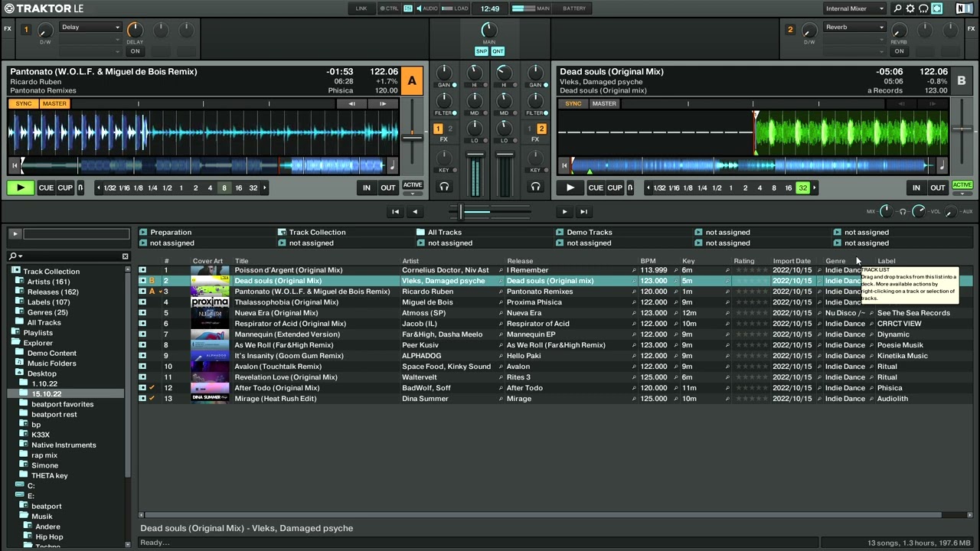Click Deck A's flux loop icon beside CUP
The width and height of the screenshot is (980, 551).
tap(80, 187)
